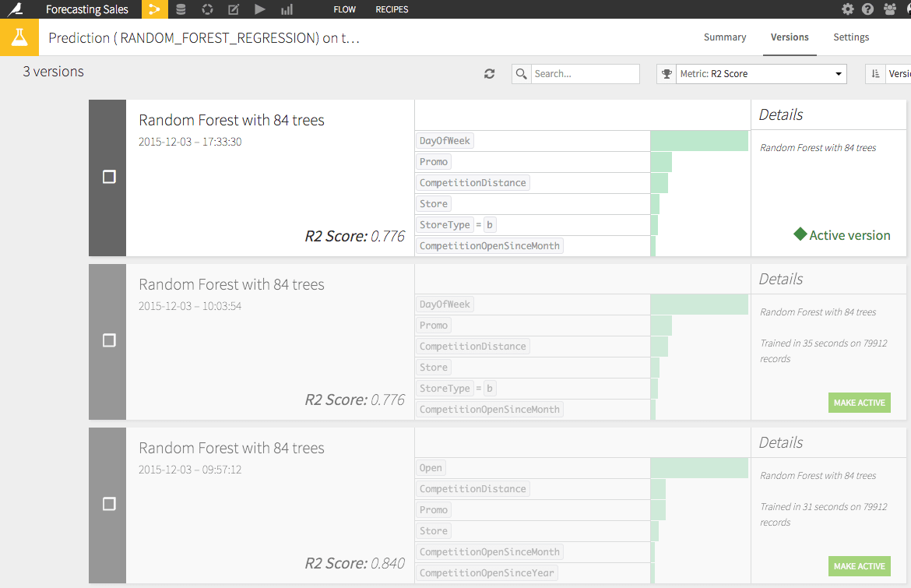Click the versions search field
911x588 pixels.
tap(584, 74)
